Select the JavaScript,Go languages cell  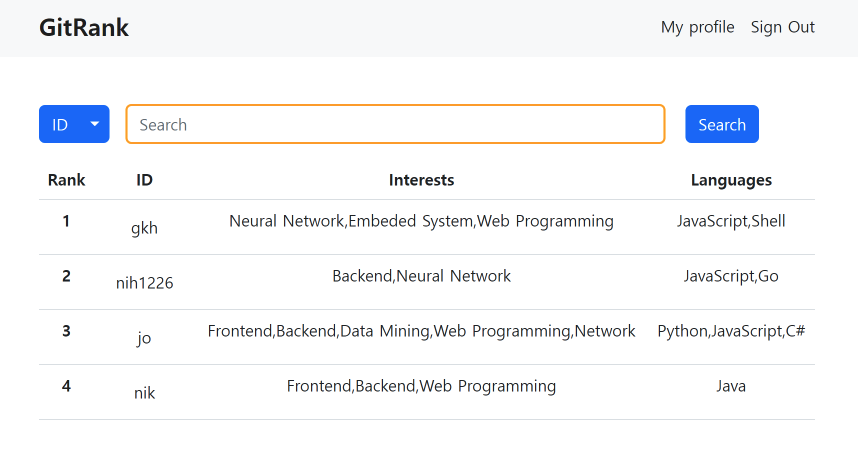click(731, 276)
